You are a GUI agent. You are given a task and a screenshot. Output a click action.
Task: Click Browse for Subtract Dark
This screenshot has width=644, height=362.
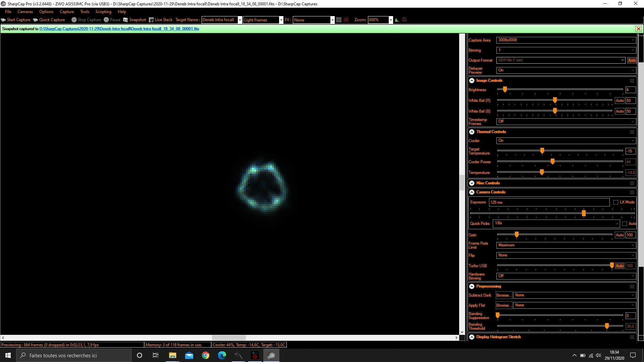(x=504, y=296)
